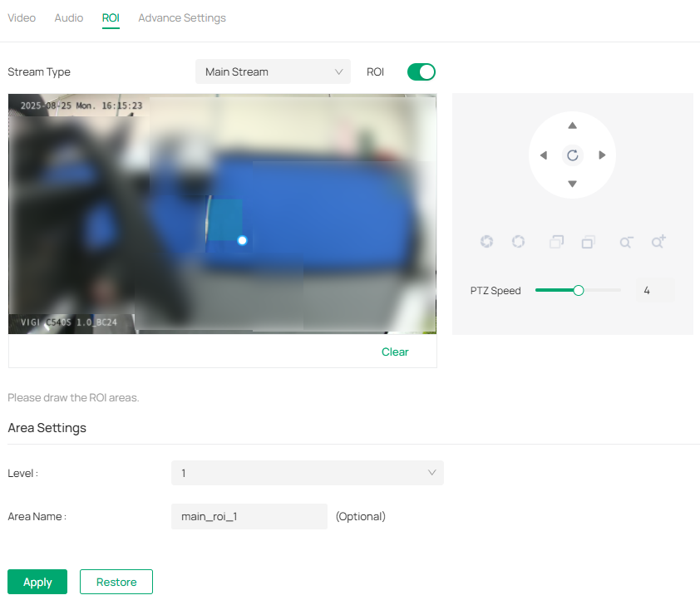Screen dimensions: 700x605
Task: Click the first focus squares icon
Action: click(x=556, y=242)
